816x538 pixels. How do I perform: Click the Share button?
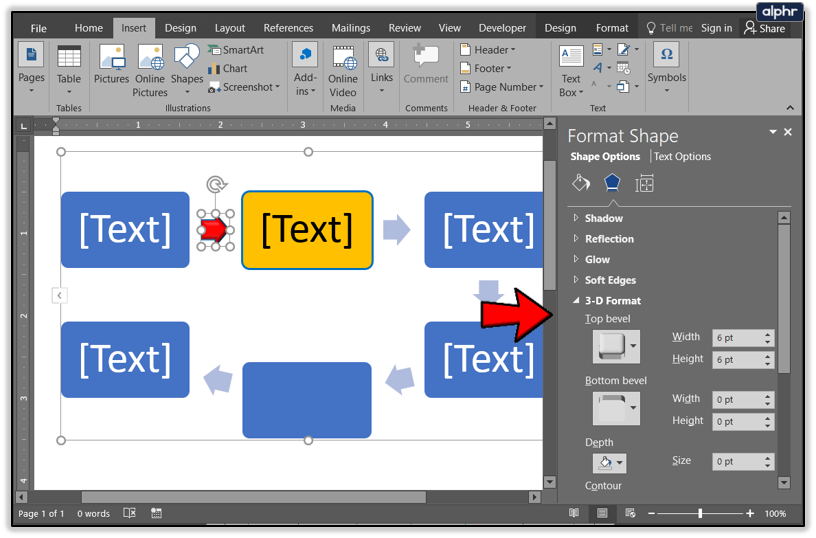[x=765, y=29]
